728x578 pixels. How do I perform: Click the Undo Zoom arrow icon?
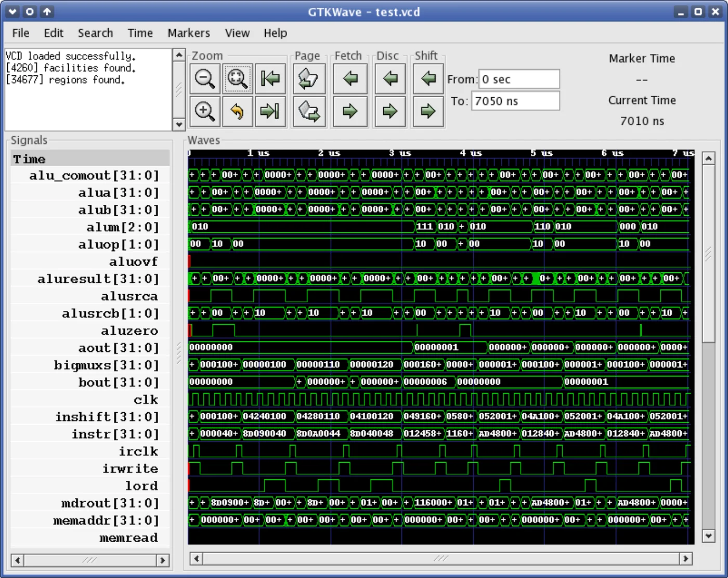pos(238,111)
